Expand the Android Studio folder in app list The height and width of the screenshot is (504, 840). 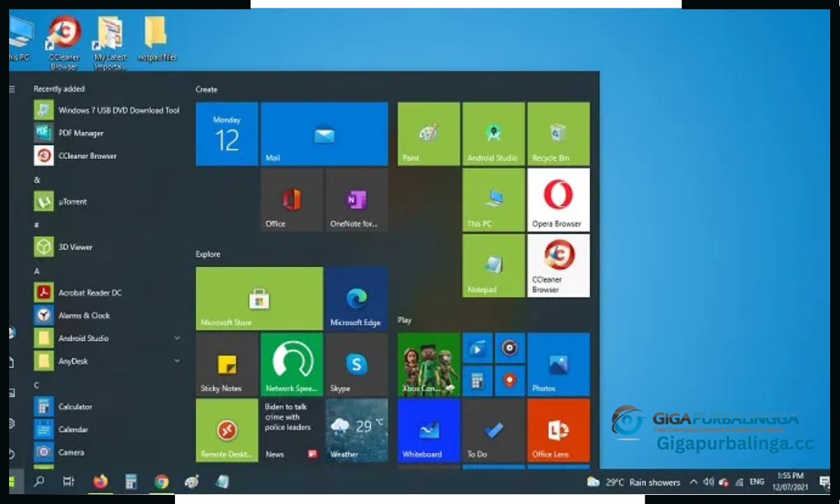[177, 338]
